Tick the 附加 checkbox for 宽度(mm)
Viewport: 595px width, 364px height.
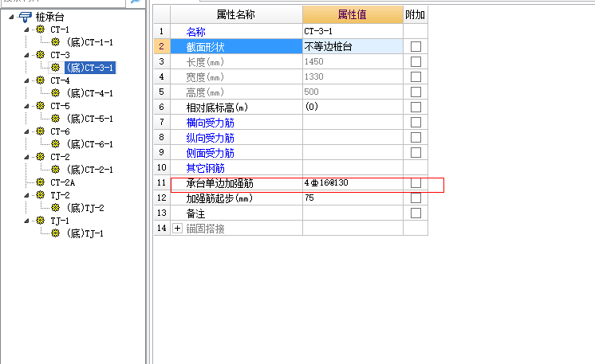(x=416, y=77)
